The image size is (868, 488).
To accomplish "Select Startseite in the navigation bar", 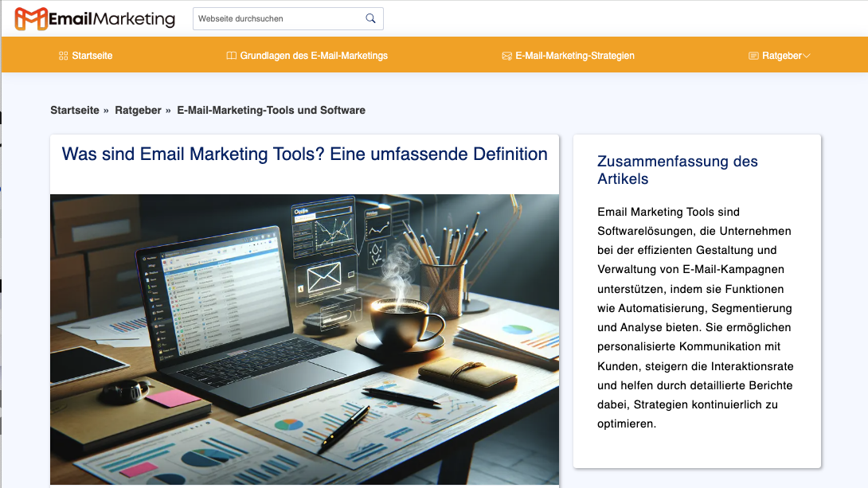I will click(x=92, y=56).
